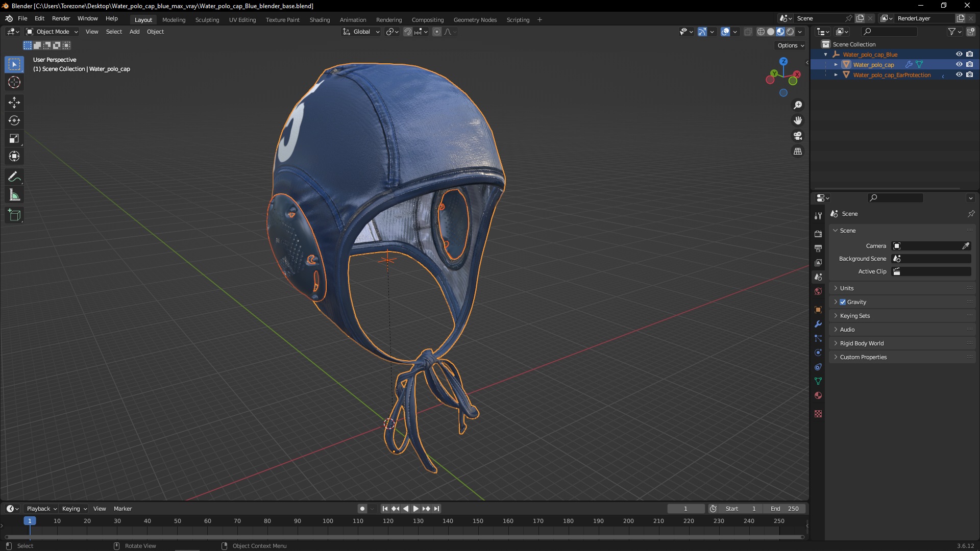Switch to the Sculpting workspace tab
Screen dimensions: 980x551
pos(207,20)
